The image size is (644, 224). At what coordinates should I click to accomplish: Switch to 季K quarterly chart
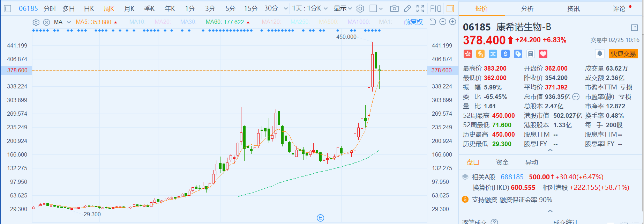(x=150, y=8)
